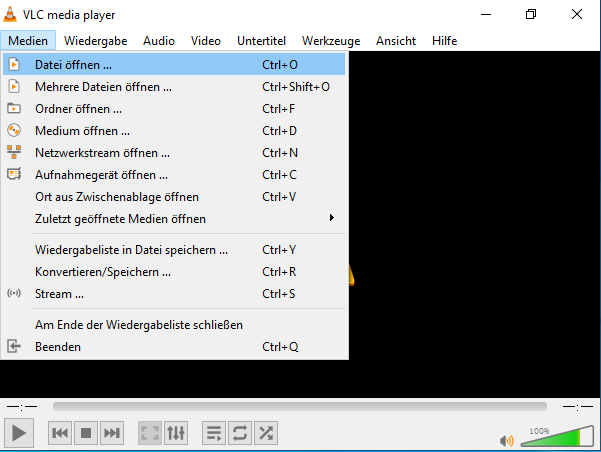Open the Werkzeuge menu

(331, 41)
